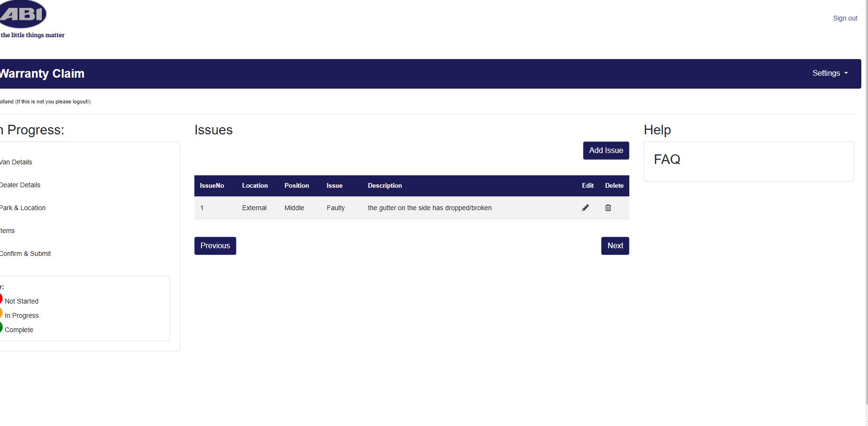Click the Sign out link
The image size is (868, 426).
[845, 18]
